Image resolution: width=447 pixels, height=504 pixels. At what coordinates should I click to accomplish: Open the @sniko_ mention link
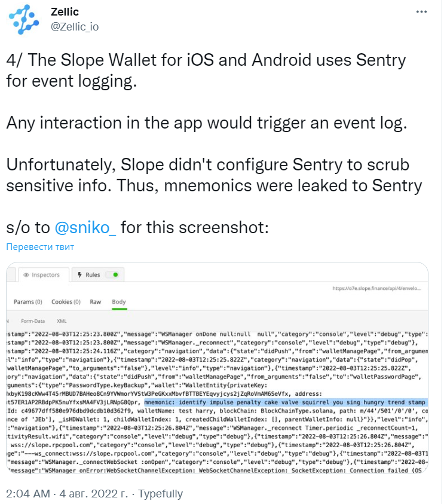coord(85,228)
